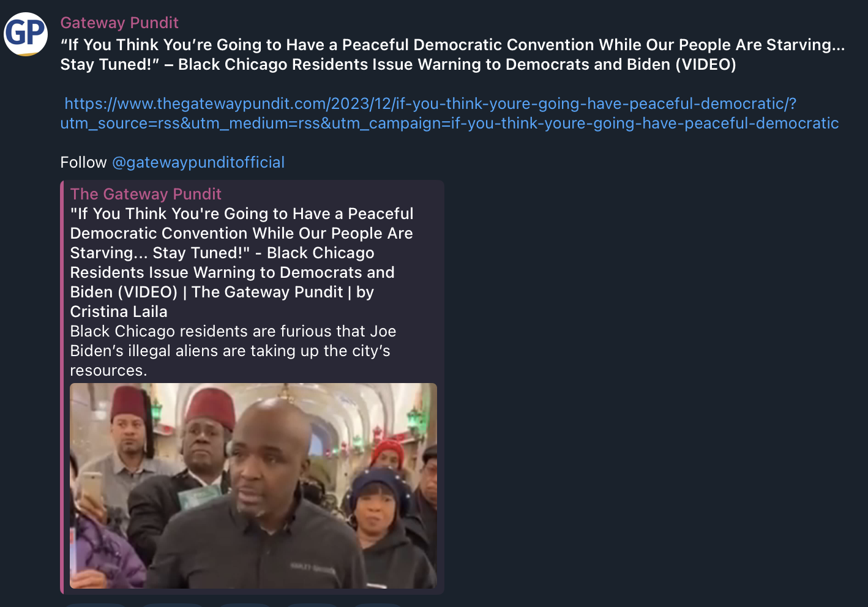The image size is (868, 607).
Task: Select the pink link preview side bar
Action: click(62, 387)
